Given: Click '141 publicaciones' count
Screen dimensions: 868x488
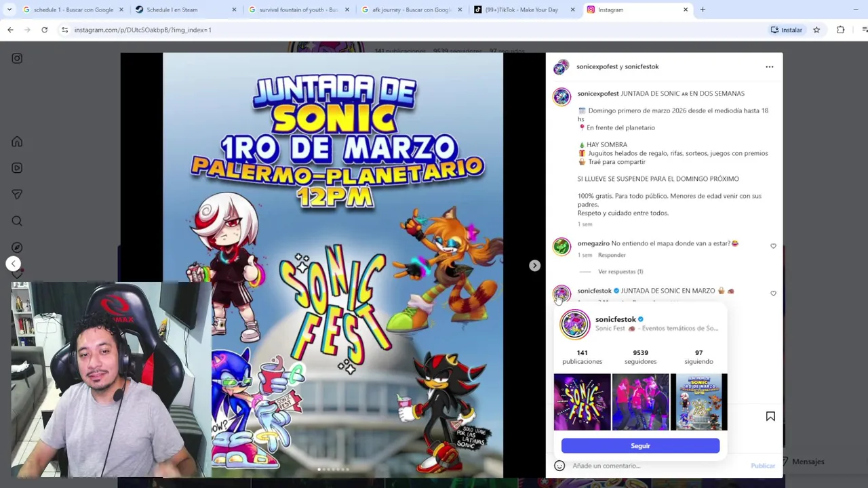Looking at the screenshot, I should [582, 357].
